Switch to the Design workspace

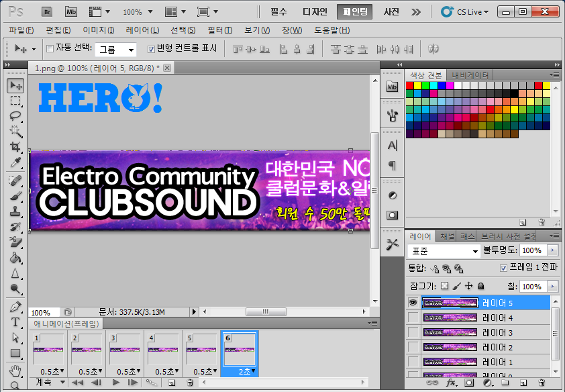tap(315, 12)
